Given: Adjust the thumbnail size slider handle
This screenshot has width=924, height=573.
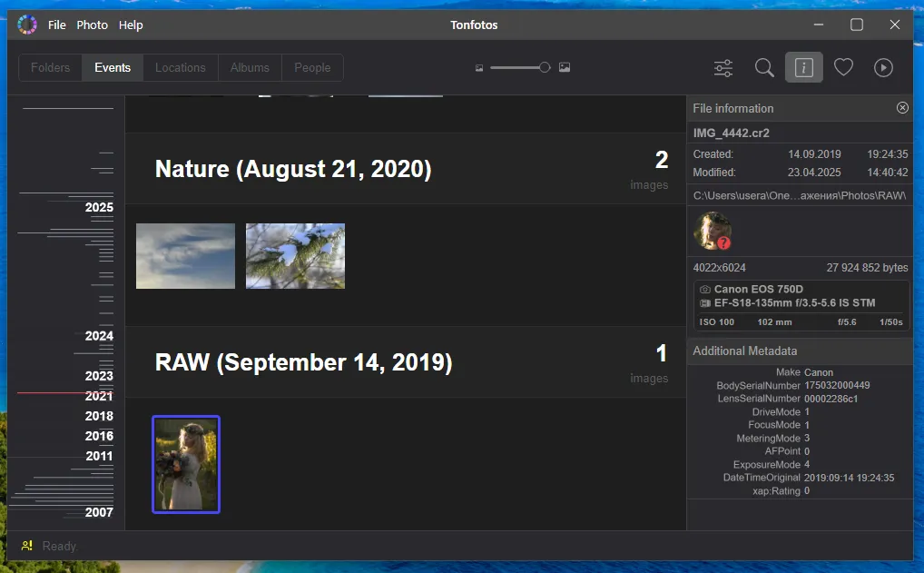Looking at the screenshot, I should (545, 67).
